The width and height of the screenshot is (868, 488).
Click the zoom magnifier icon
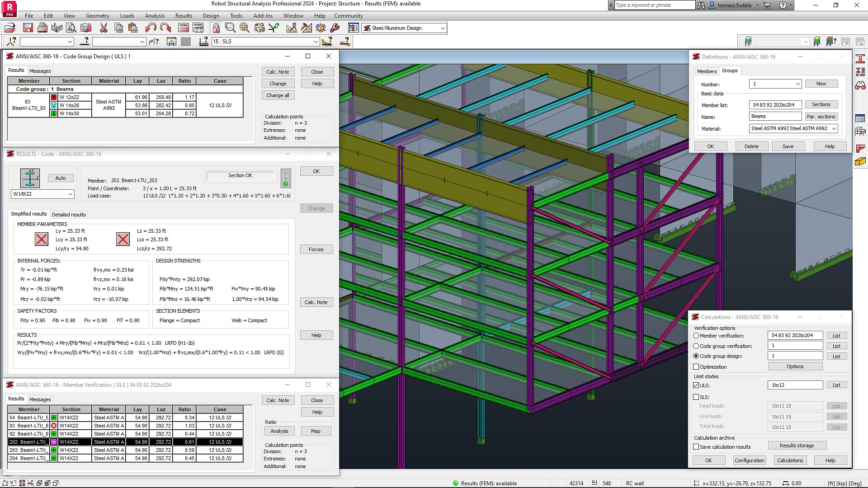coord(230,28)
